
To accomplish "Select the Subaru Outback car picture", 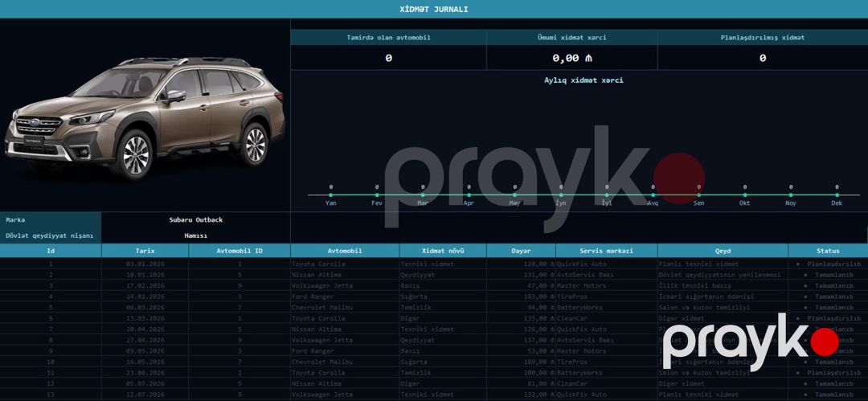I will pyautogui.click(x=145, y=117).
